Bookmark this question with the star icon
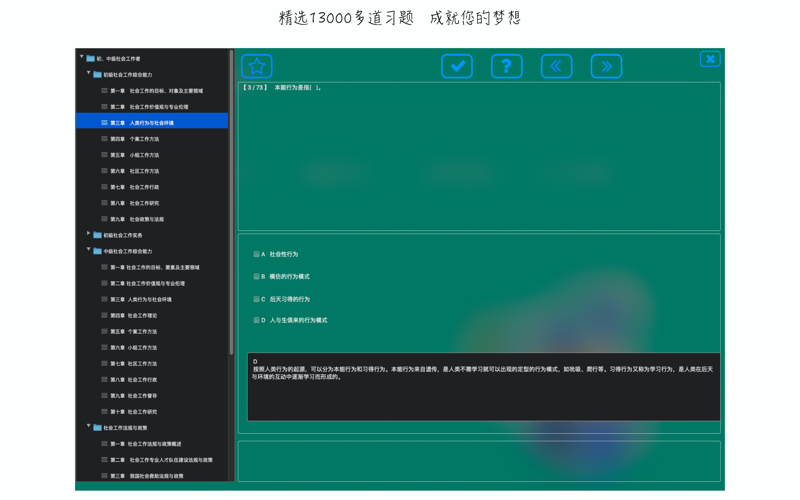 (x=257, y=66)
